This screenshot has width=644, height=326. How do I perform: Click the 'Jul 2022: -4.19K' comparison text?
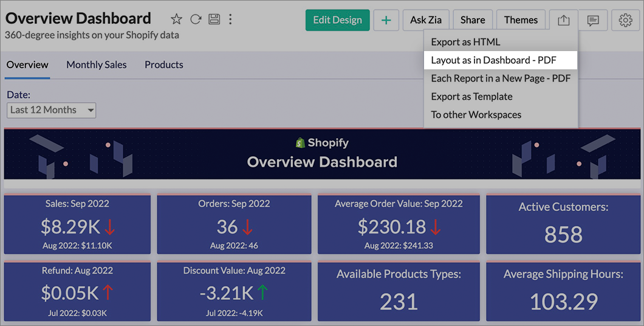pyautogui.click(x=234, y=313)
